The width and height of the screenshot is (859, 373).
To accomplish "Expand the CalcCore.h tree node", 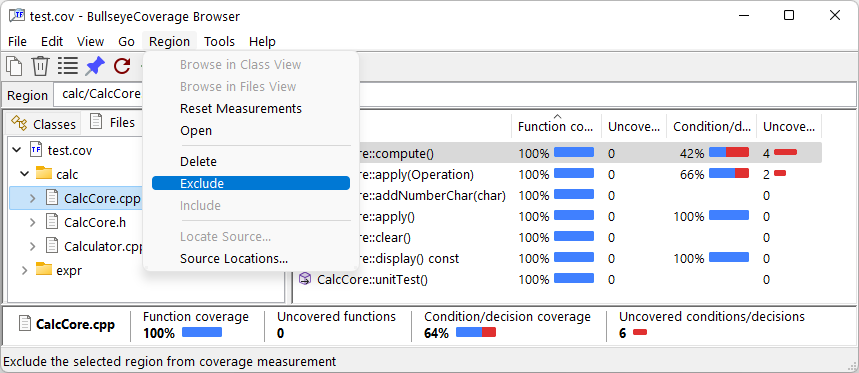I will click(x=32, y=222).
